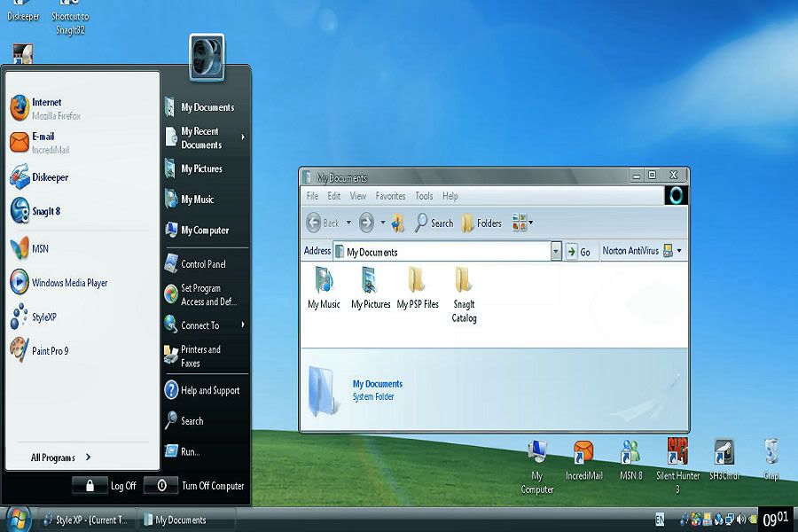Screen dimensions: 798x532
Task: Select the MSN 8 desktop shortcut
Action: click(x=631, y=460)
